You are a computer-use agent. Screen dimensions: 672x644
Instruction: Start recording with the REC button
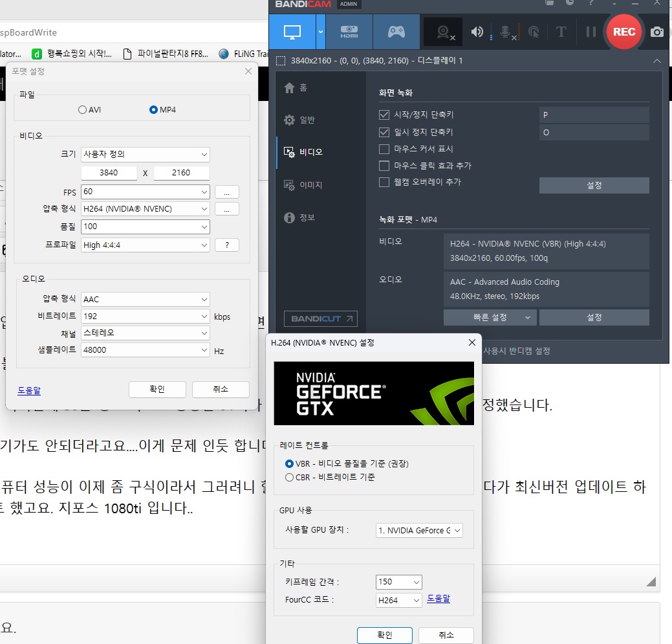click(624, 32)
